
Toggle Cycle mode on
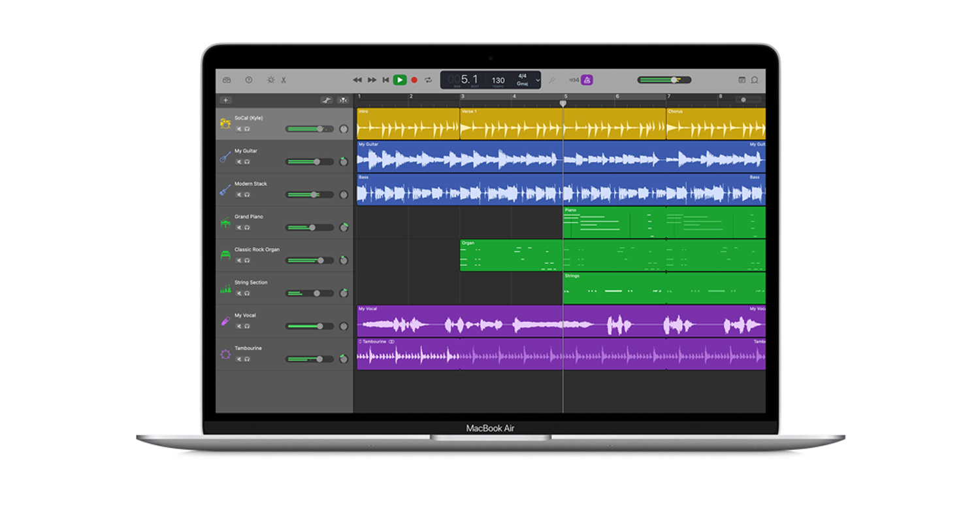pos(428,80)
